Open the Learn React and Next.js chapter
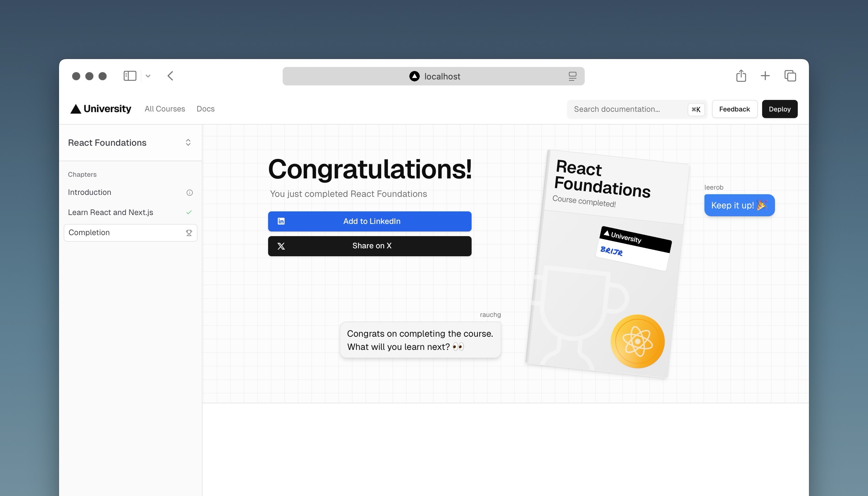This screenshot has height=496, width=868. pyautogui.click(x=130, y=213)
